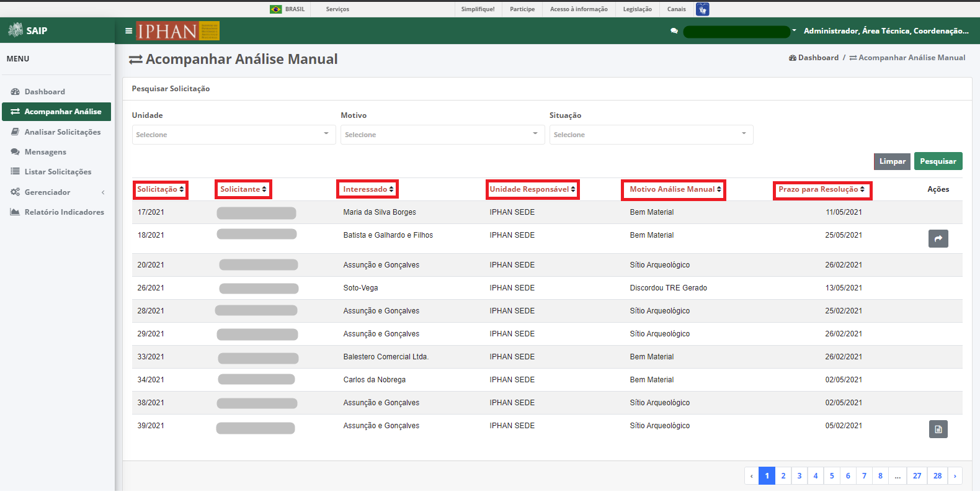Click Carlos da Nobrega cell

(x=374, y=380)
